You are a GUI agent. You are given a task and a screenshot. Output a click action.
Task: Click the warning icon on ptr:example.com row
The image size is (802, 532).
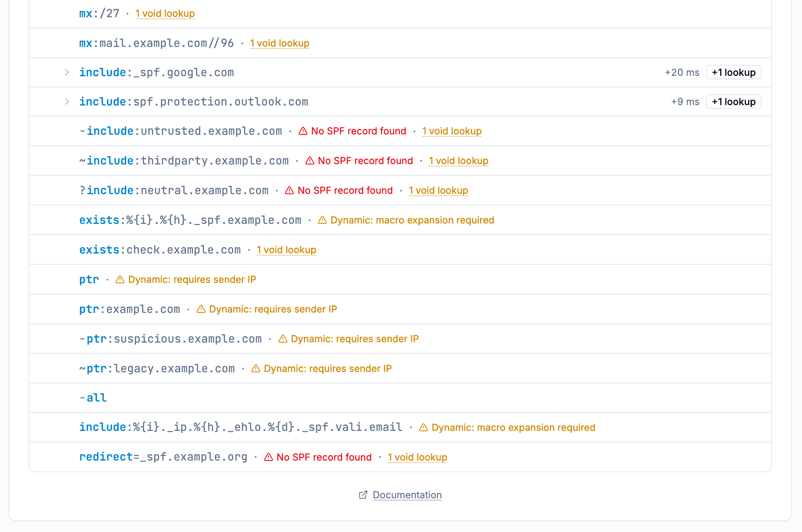[201, 309]
